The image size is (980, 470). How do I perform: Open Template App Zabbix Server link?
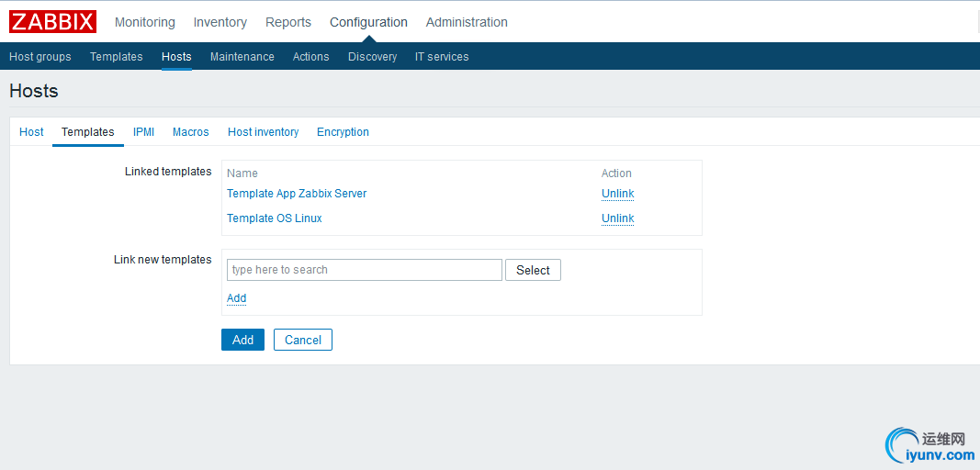[x=297, y=193]
